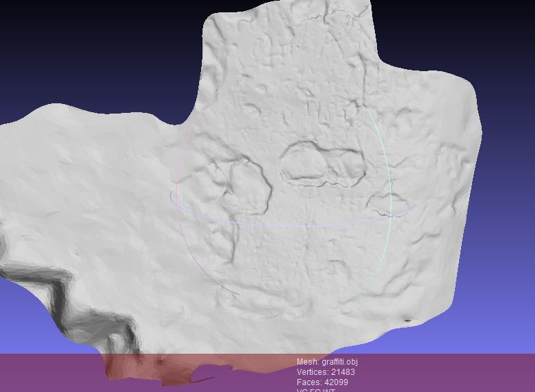The height and width of the screenshot is (392, 535).
Task: Click the cut-off 'VC FC WT' text
Action: pyautogui.click(x=315, y=390)
